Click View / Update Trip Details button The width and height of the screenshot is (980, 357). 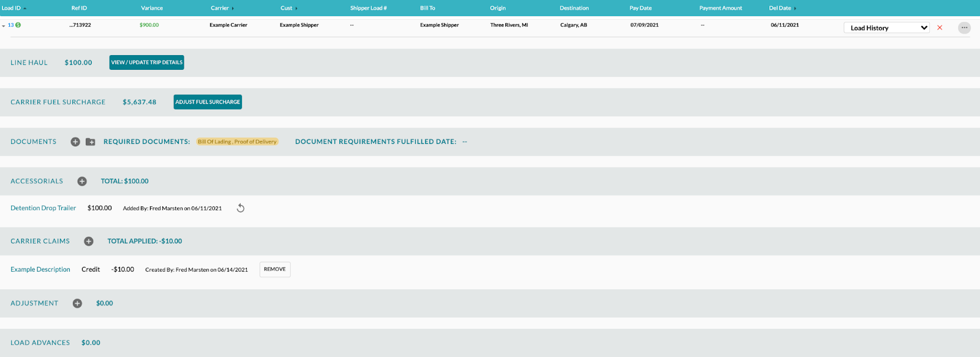tap(146, 62)
